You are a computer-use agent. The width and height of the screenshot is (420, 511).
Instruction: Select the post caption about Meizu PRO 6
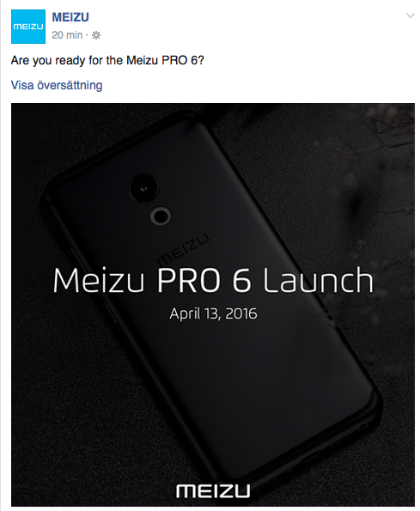click(x=107, y=60)
